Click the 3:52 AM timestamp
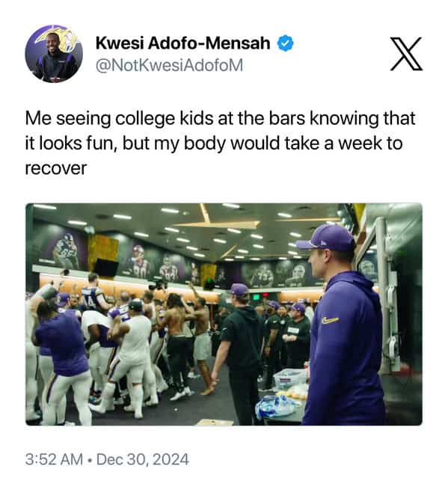Image resolution: width=448 pixels, height=492 pixels. [54, 459]
